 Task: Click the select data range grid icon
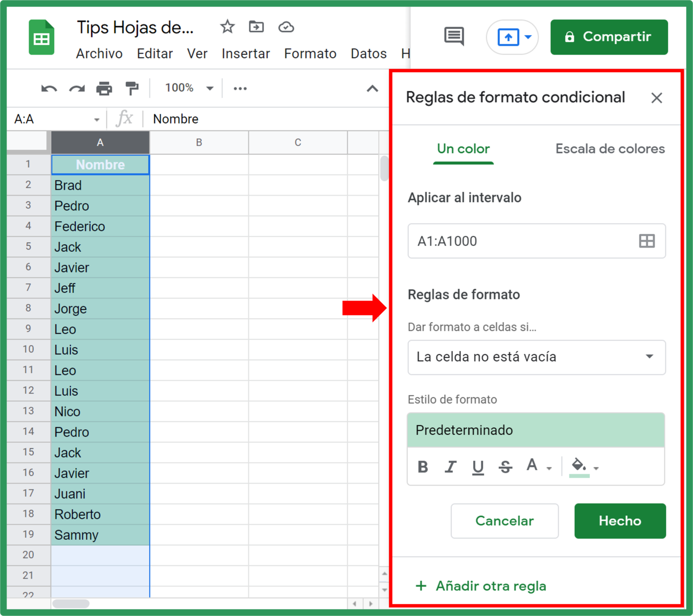[647, 241]
